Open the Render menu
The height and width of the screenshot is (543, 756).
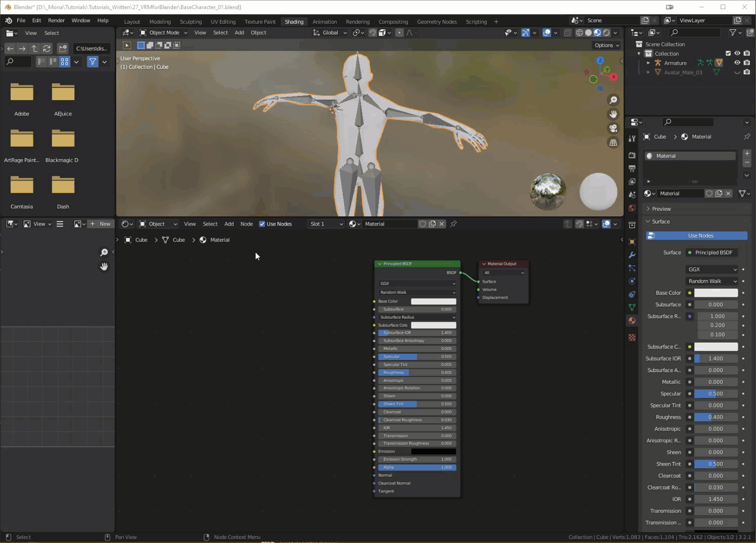click(x=56, y=20)
